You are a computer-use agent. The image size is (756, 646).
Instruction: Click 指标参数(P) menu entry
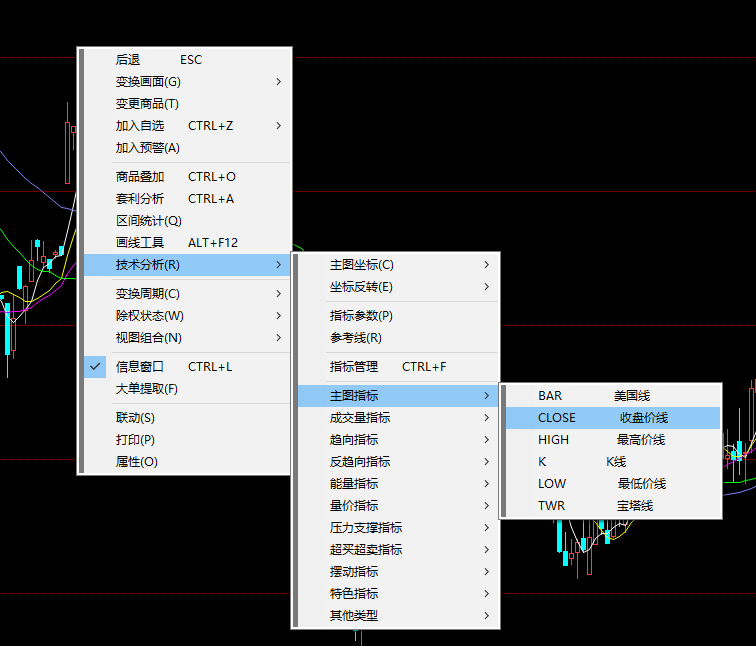pyautogui.click(x=362, y=316)
